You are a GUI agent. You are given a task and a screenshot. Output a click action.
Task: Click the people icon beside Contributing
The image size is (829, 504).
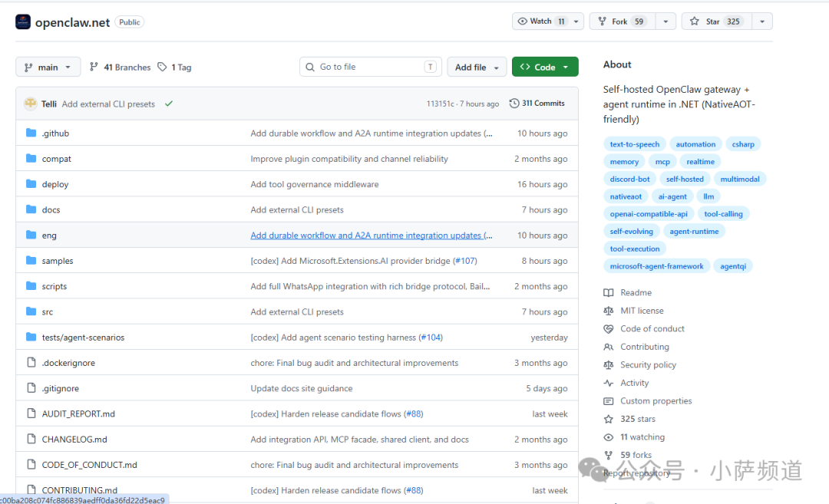pyautogui.click(x=609, y=347)
